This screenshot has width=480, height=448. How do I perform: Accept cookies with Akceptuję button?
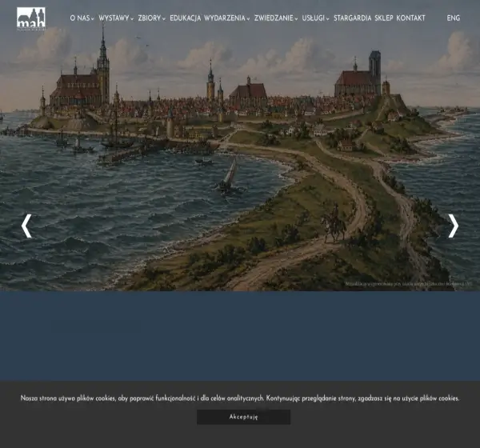pos(243,417)
